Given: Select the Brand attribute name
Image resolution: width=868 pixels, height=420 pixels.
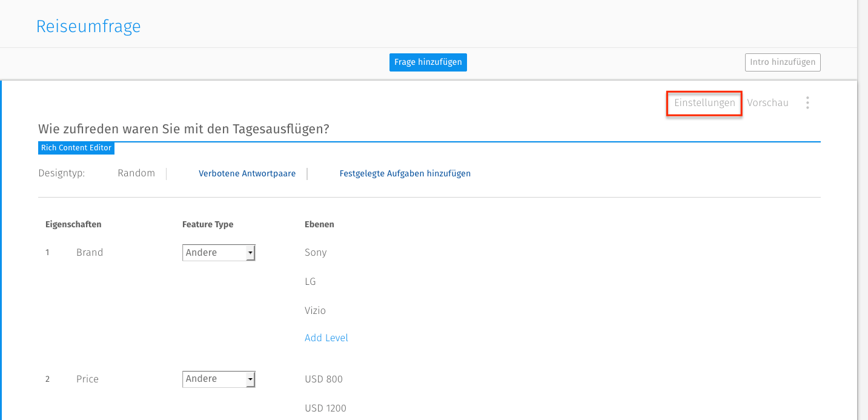Looking at the screenshot, I should (90, 253).
